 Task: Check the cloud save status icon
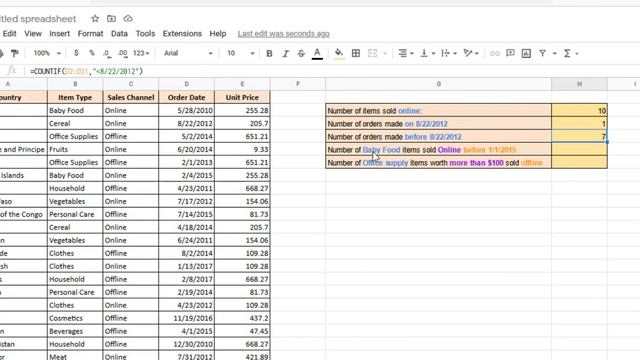128,19
